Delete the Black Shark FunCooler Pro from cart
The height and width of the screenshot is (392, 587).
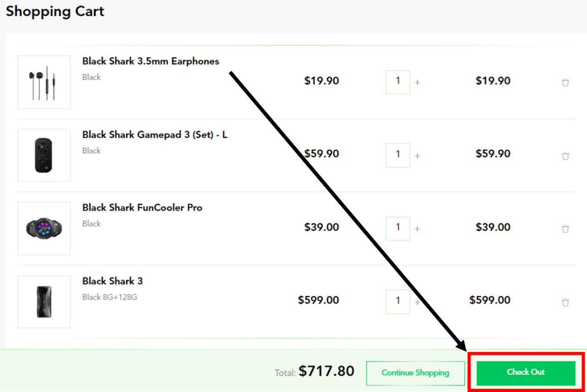coord(565,228)
